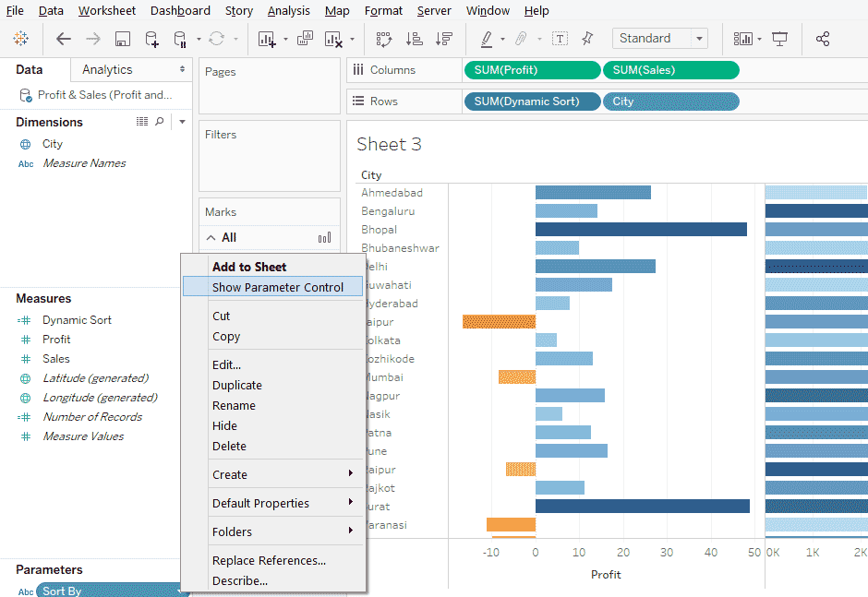Expand the Default Properties submenu

pyautogui.click(x=350, y=502)
